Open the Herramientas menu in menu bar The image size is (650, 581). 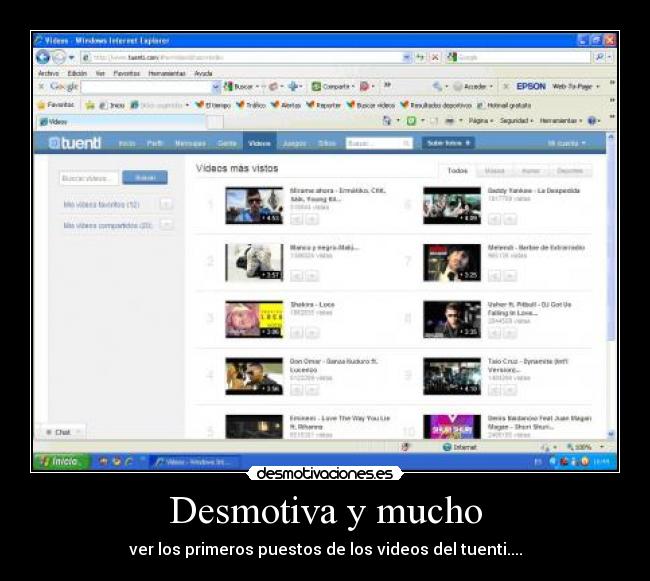click(167, 73)
